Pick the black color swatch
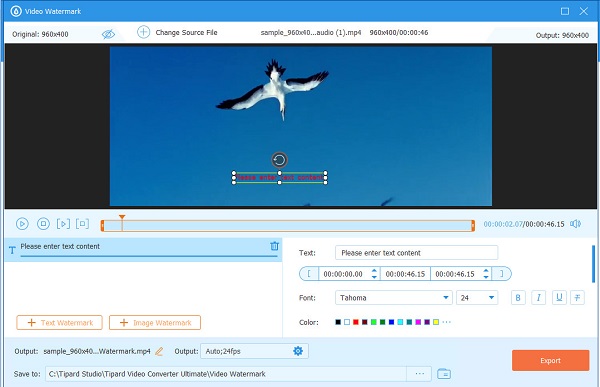Viewport: 600px width, 387px height. 338,322
